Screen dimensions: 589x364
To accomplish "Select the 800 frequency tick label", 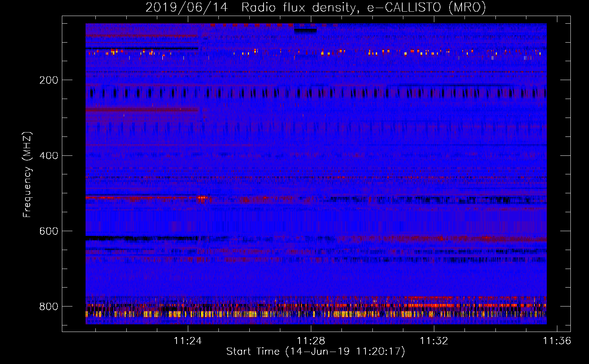I will [49, 306].
